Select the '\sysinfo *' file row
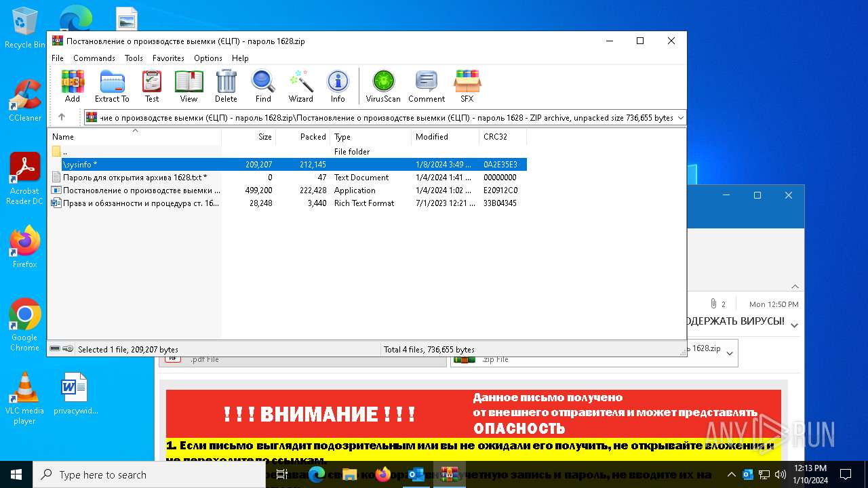This screenshot has height=488, width=868. 288,165
